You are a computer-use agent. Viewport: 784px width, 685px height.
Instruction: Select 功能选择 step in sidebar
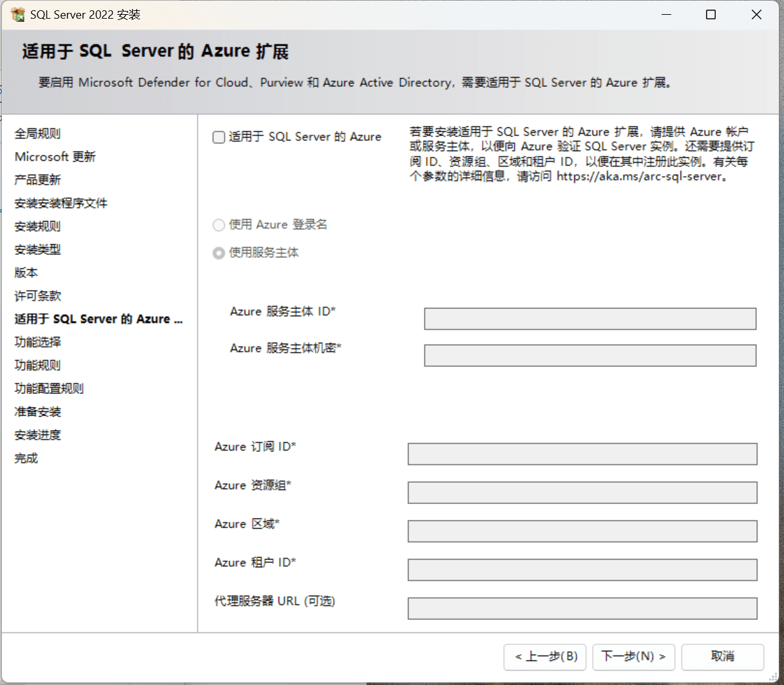click(x=37, y=342)
